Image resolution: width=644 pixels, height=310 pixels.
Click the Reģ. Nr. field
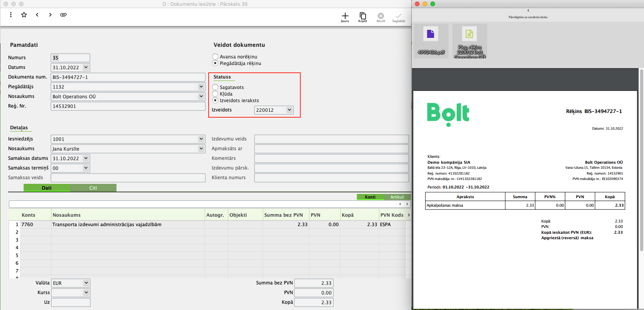point(128,106)
